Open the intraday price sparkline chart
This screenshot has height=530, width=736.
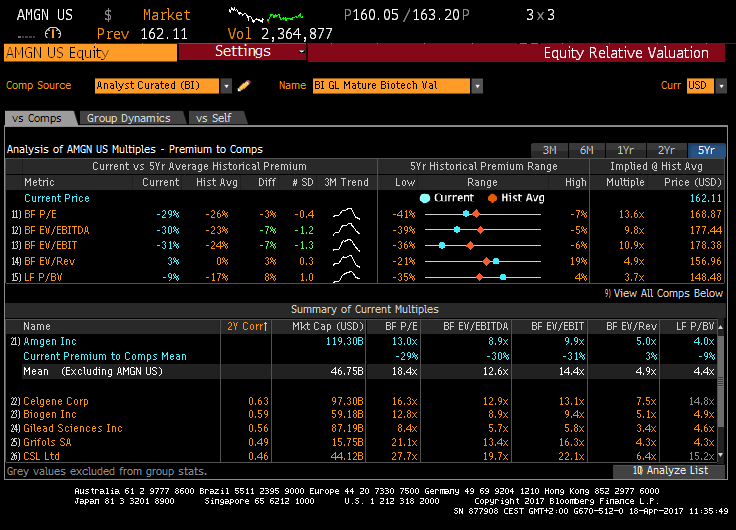(266, 15)
